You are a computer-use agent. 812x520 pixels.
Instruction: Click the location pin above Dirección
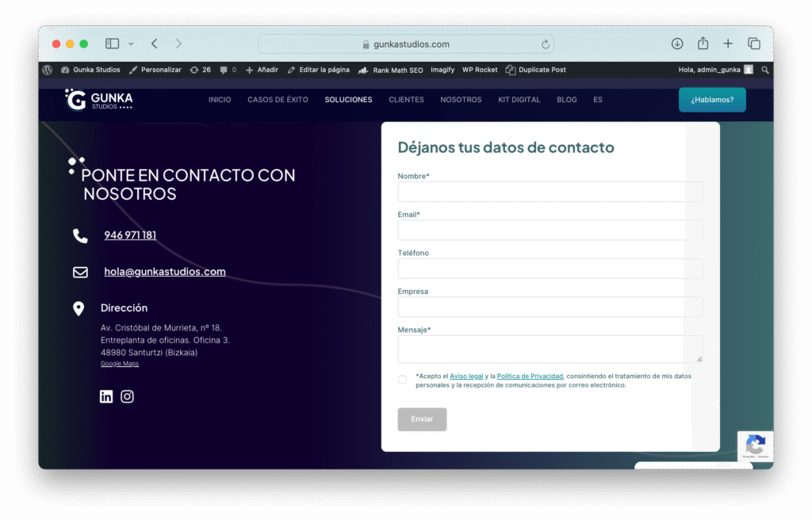[x=79, y=308]
